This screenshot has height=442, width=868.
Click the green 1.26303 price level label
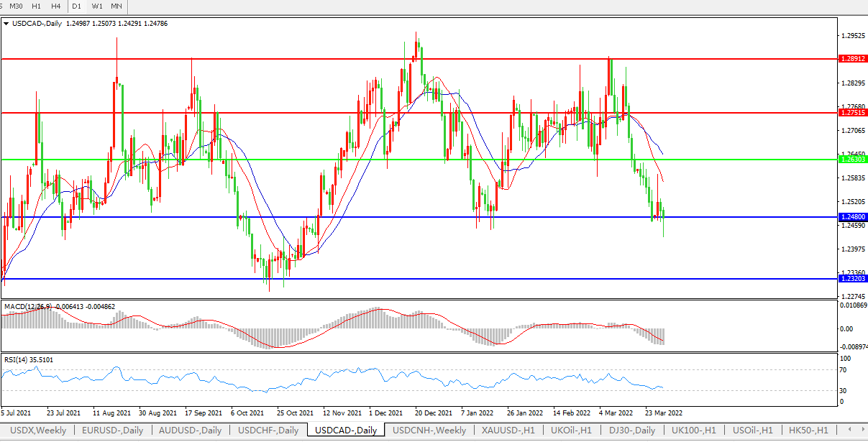pyautogui.click(x=853, y=159)
